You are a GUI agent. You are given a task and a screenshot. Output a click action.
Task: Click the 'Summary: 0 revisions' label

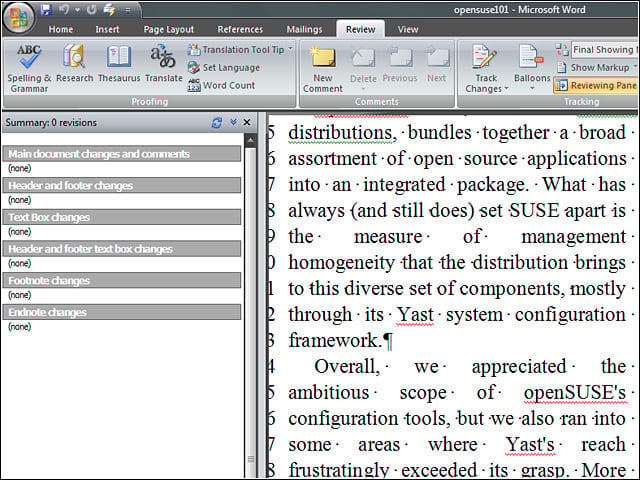coord(51,122)
